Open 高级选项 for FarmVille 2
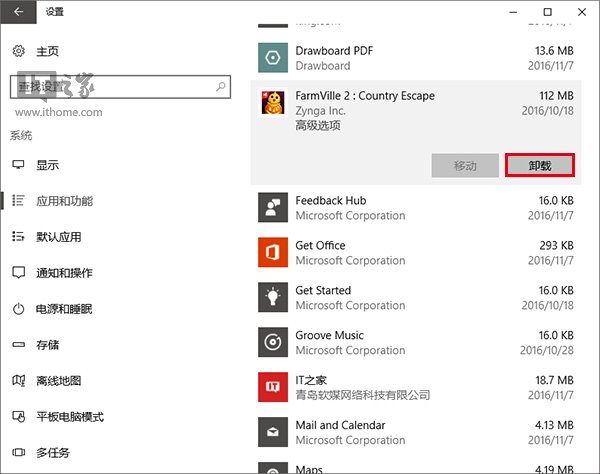Screen dimensions: 600x474 point(318,125)
